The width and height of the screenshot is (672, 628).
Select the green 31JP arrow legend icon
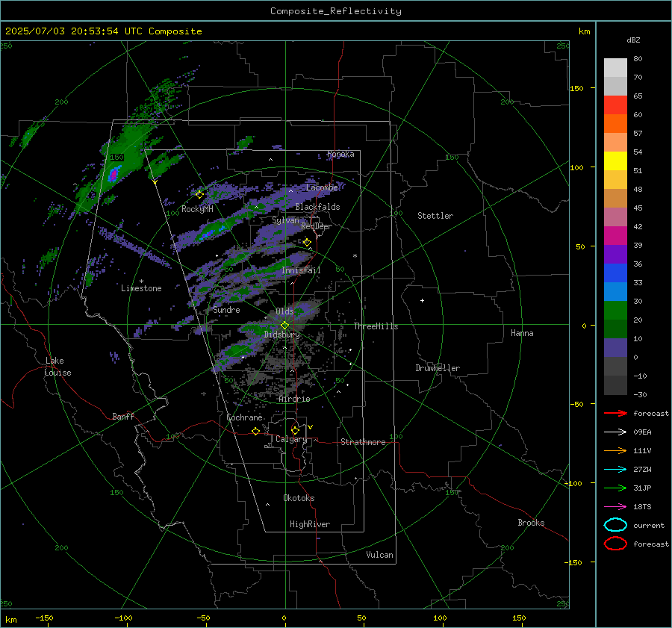point(615,488)
